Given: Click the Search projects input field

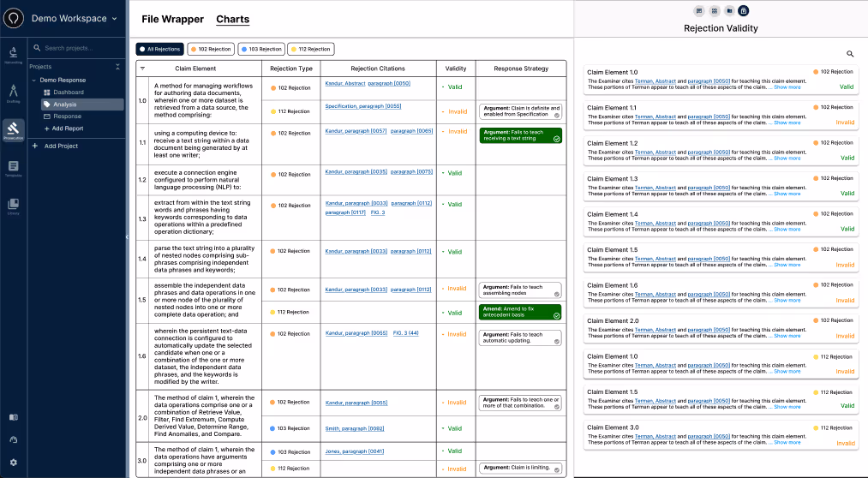Looking at the screenshot, I should 77,48.
